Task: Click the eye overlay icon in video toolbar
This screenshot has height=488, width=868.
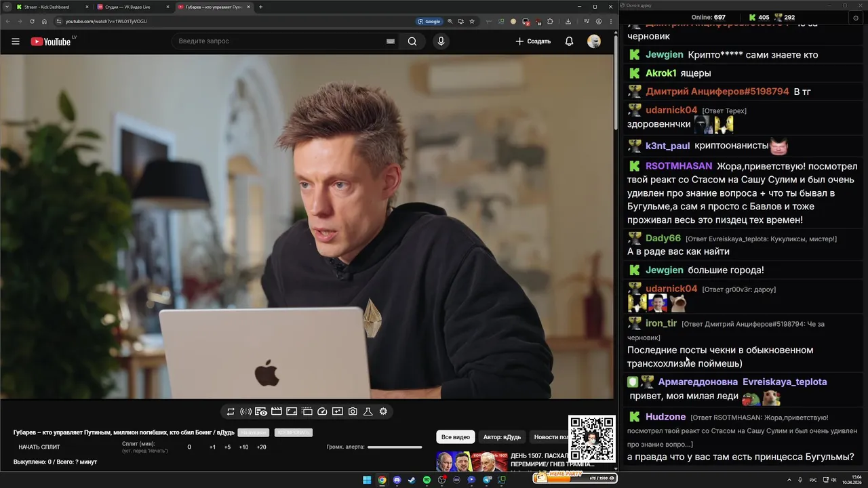Action: pos(261,411)
